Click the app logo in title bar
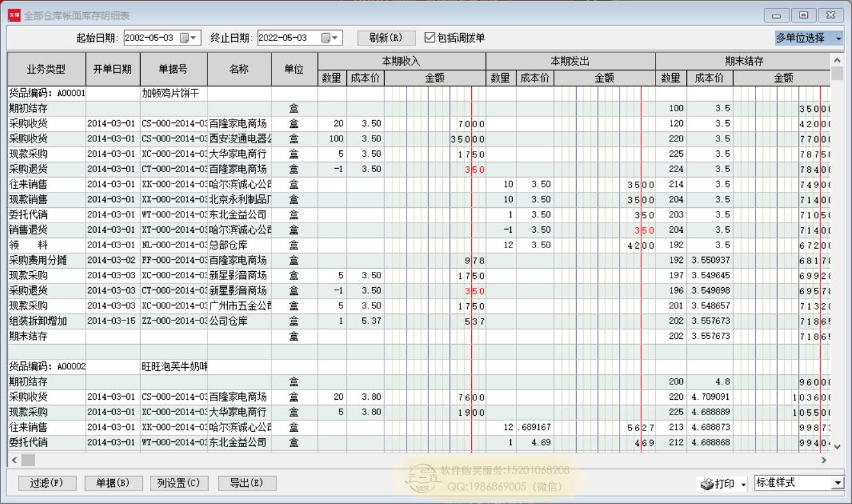This screenshot has width=852, height=504. [13, 15]
